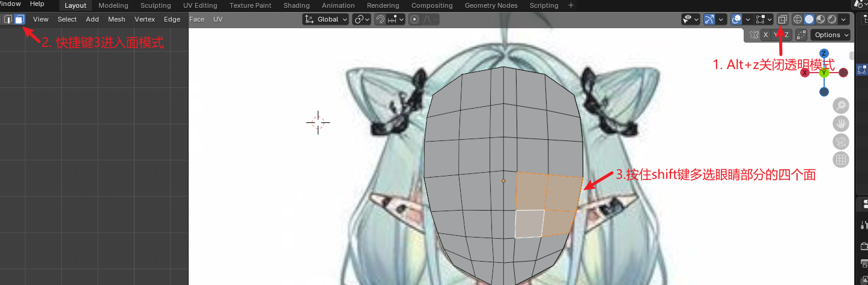Open the Select menu
This screenshot has width=868, height=285.
click(x=67, y=19)
